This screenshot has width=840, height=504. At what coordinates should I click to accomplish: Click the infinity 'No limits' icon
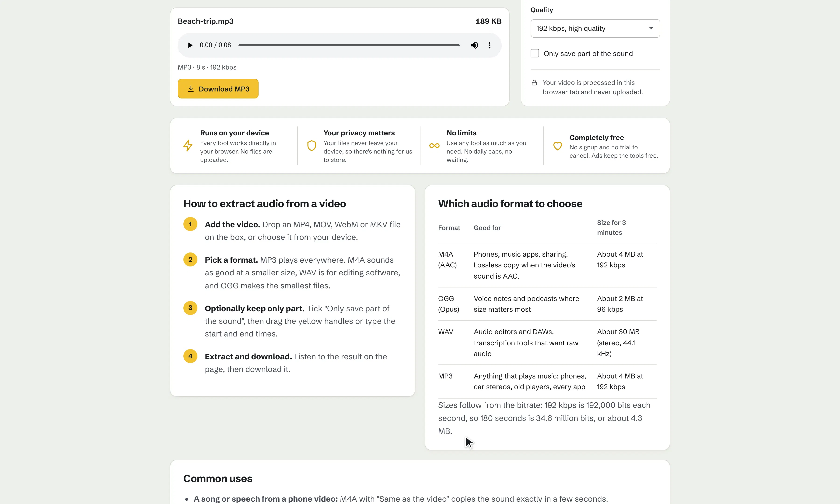pos(434,146)
